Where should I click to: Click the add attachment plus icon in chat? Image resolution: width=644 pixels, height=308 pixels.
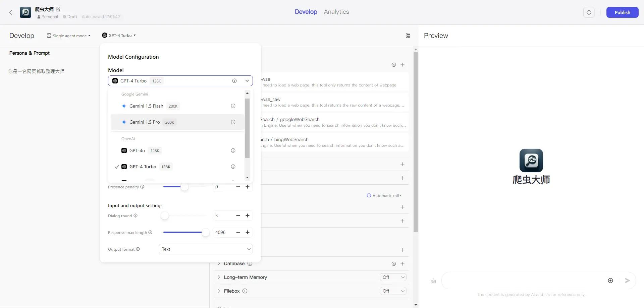coord(610,281)
